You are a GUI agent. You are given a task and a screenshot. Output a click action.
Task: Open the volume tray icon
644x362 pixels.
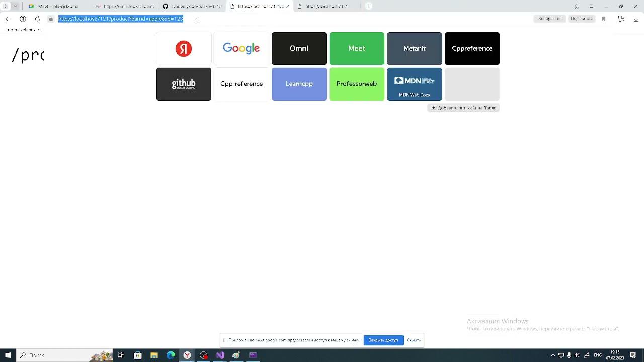coord(577,355)
